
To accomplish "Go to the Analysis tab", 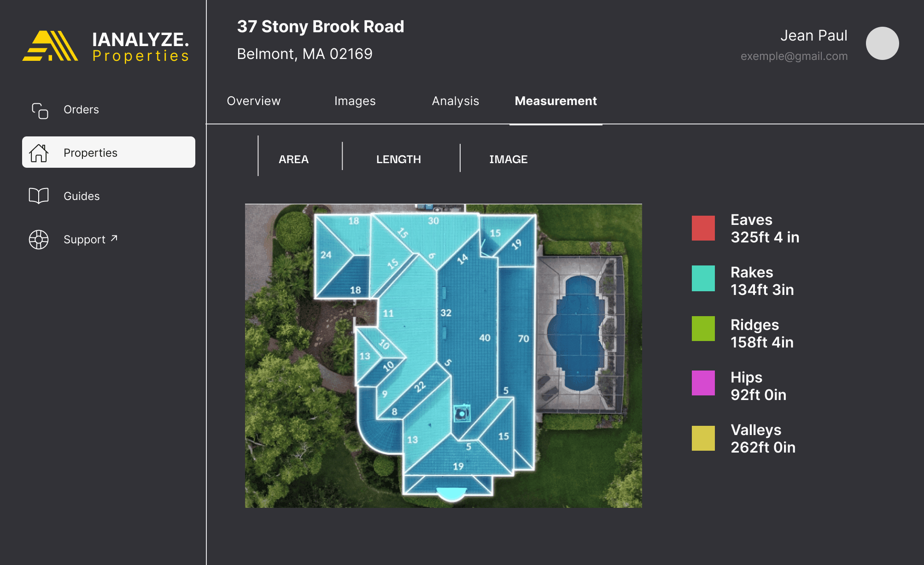I will (455, 101).
